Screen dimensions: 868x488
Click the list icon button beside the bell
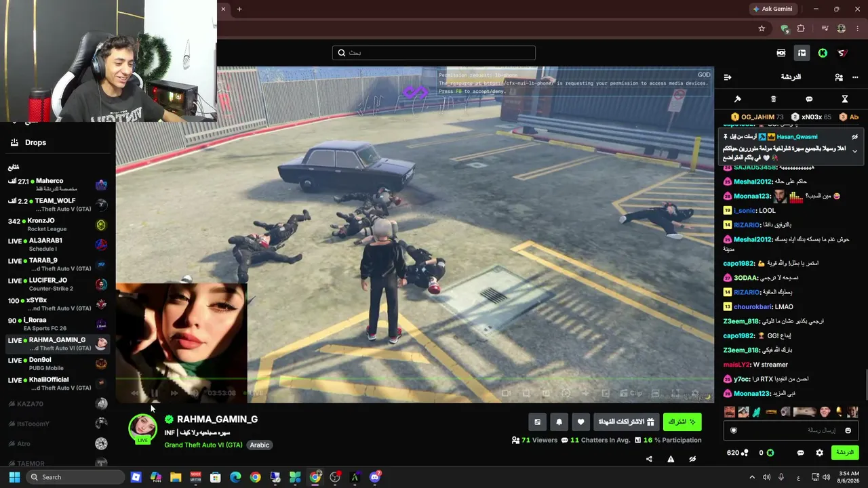[x=537, y=422]
